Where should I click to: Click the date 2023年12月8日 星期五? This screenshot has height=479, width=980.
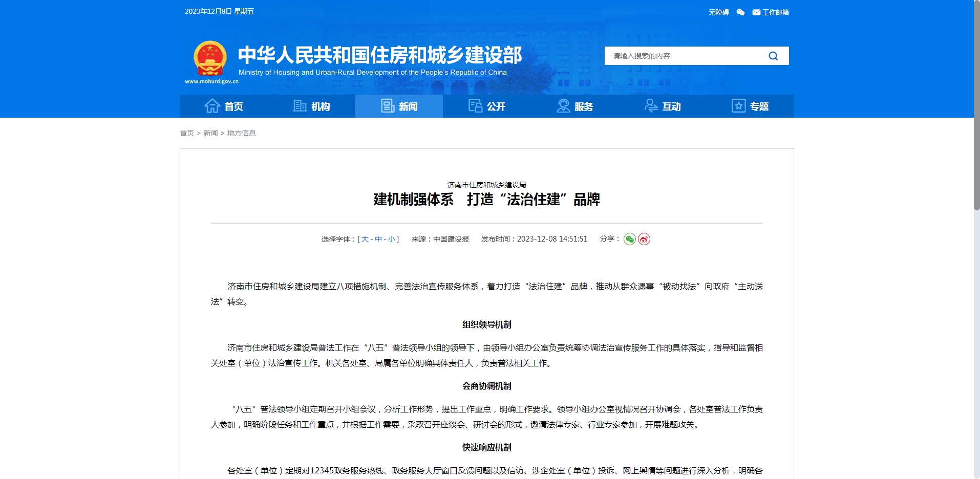220,11
